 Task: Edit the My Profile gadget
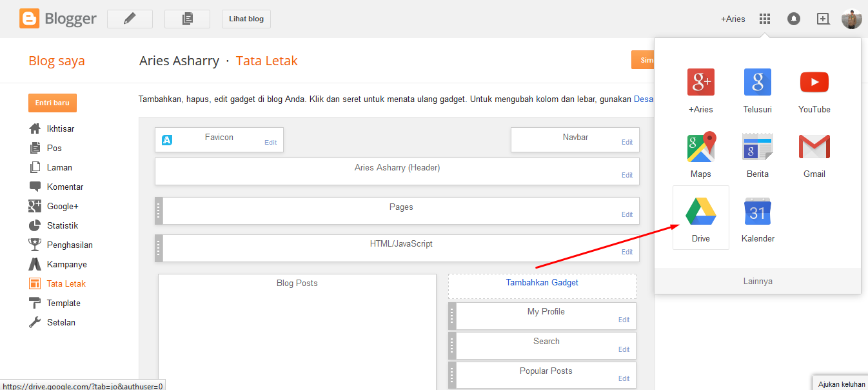tap(624, 320)
